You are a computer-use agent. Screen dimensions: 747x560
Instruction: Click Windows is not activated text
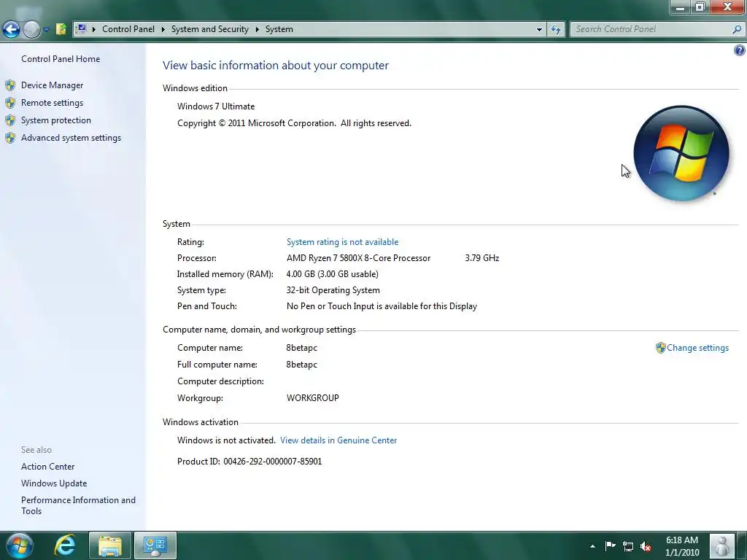[226, 440]
